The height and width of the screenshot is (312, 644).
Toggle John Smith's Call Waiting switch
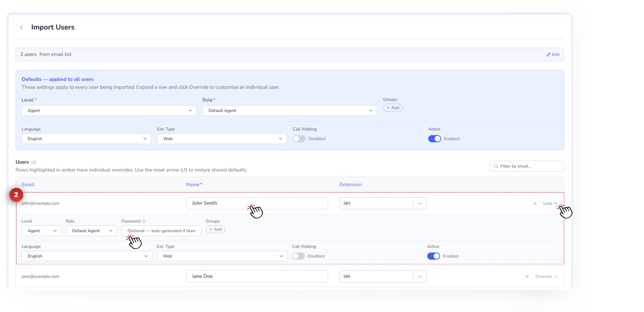[298, 256]
